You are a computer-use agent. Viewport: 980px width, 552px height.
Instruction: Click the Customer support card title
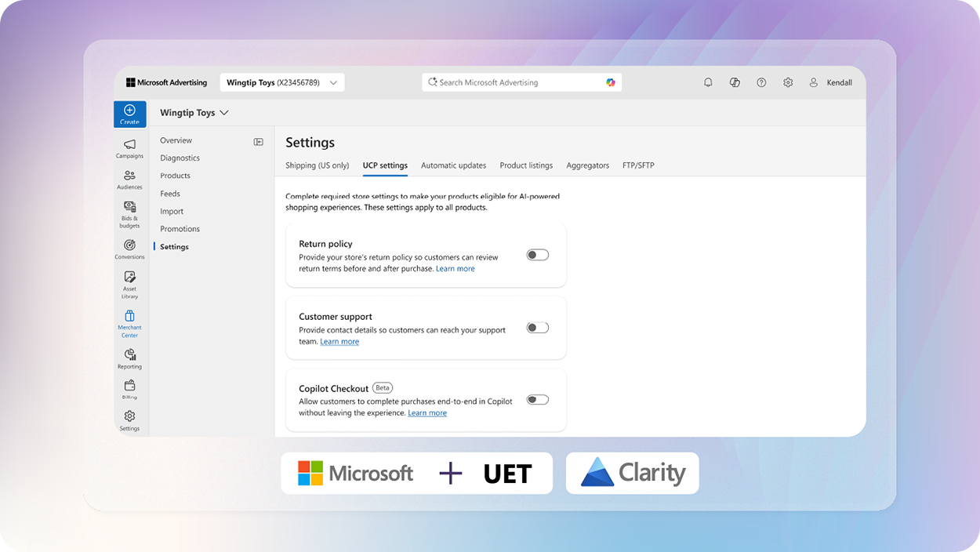336,317
